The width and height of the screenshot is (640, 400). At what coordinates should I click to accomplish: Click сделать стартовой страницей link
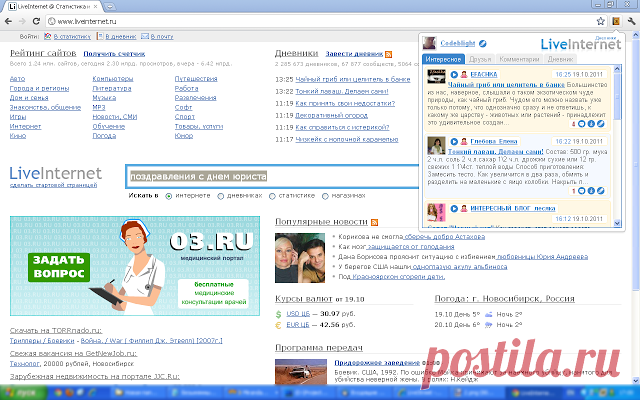click(x=53, y=185)
